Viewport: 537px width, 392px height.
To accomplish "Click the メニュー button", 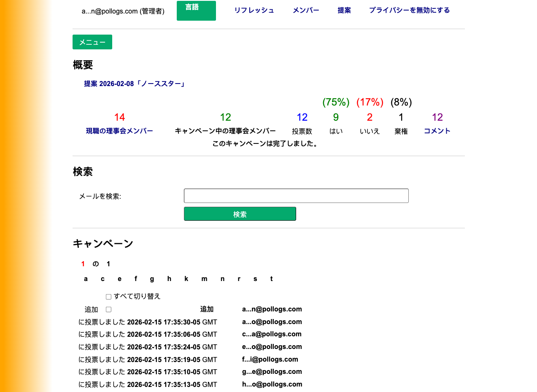I will [92, 42].
